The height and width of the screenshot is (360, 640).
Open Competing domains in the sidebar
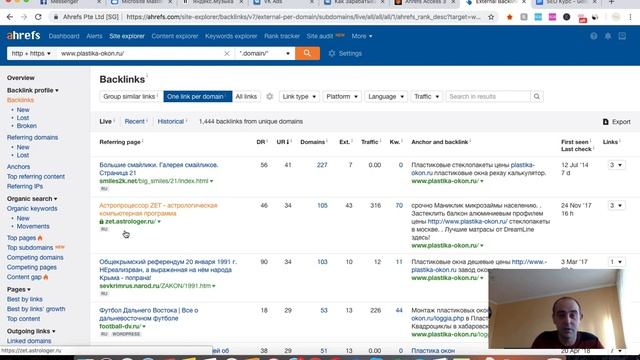[35, 258]
